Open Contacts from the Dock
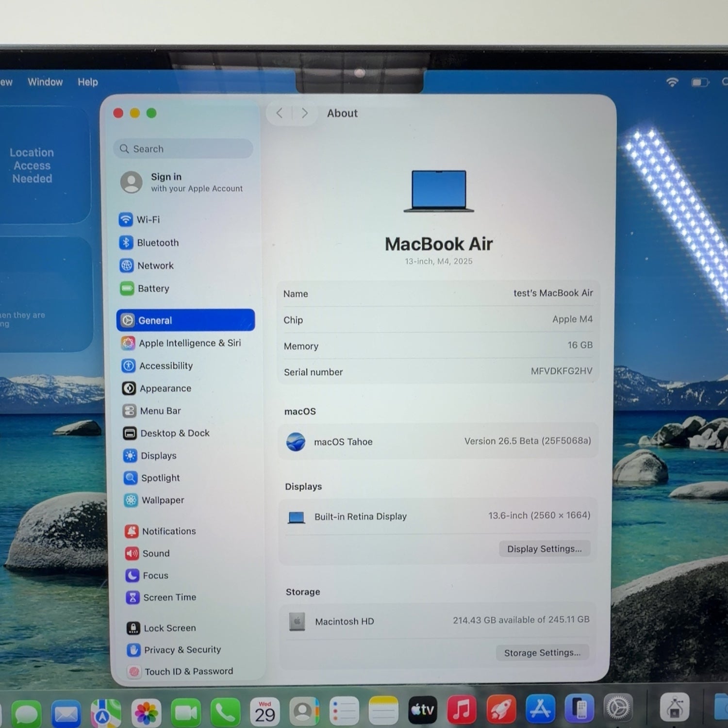 (304, 712)
